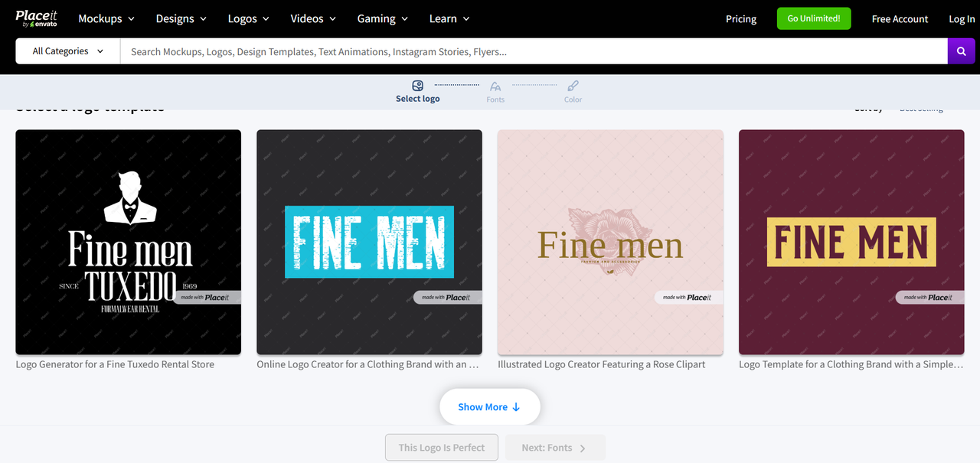Image resolution: width=980 pixels, height=463 pixels.
Task: Click the purple search magnifier button
Action: click(x=961, y=51)
